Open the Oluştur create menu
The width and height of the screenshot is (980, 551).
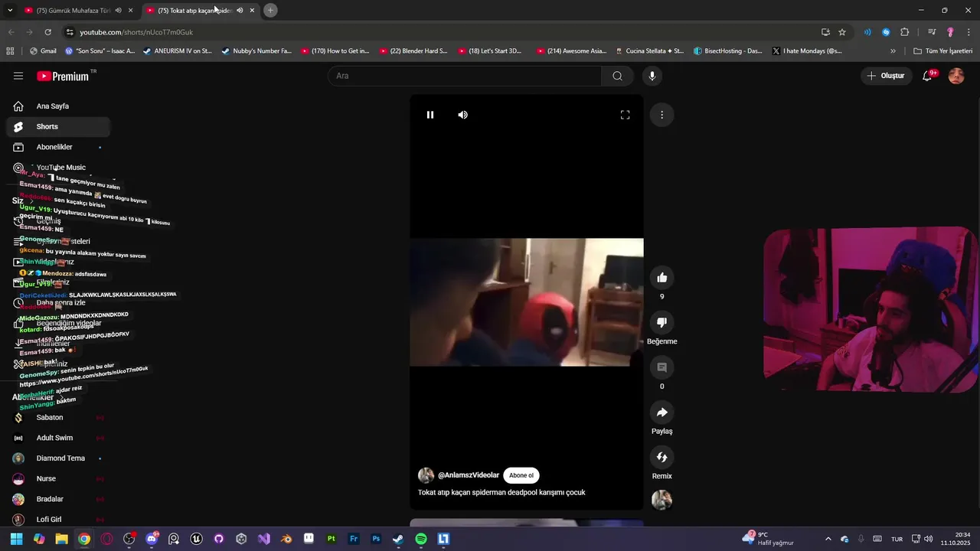886,76
